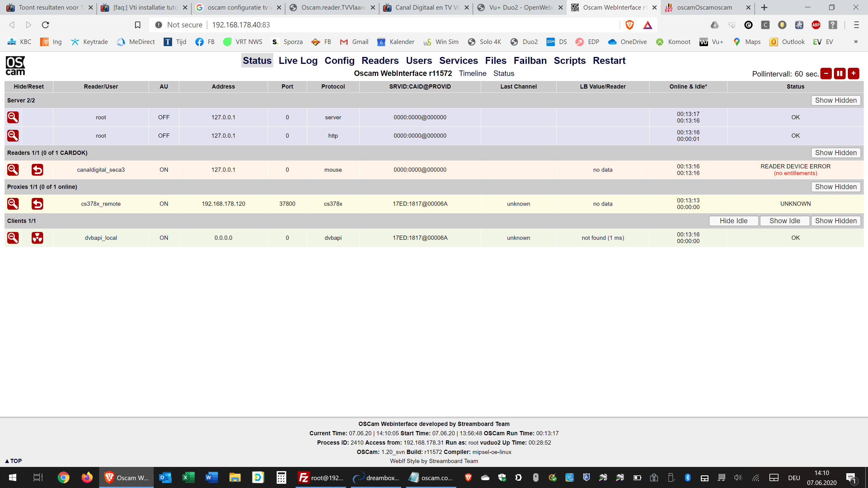Pause the poll interval refresh

[x=839, y=74]
